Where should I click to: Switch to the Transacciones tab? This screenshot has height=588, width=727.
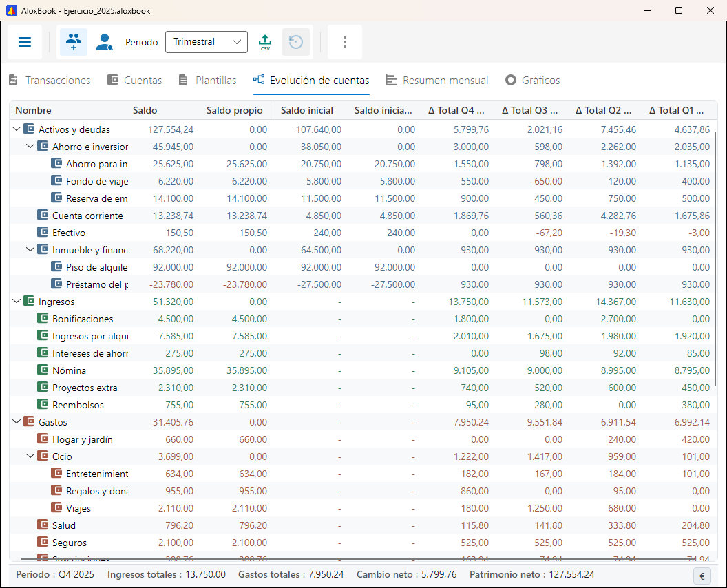click(x=50, y=81)
